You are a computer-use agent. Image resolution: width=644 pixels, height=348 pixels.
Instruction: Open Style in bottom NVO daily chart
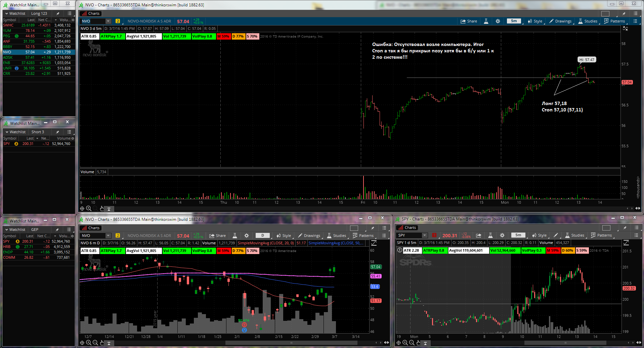(x=284, y=236)
